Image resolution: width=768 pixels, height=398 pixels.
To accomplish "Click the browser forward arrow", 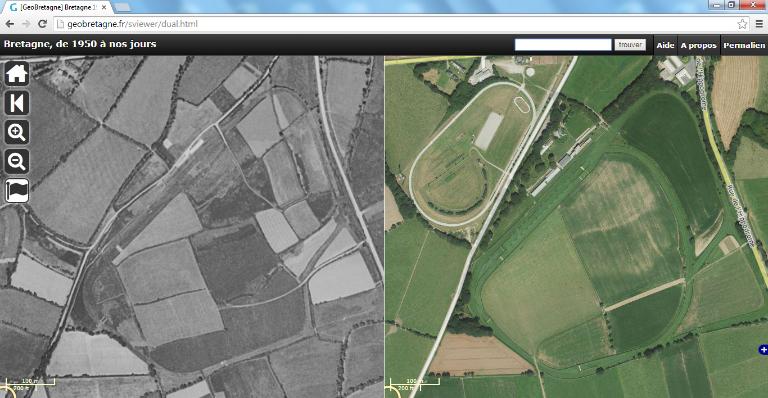I will (x=26, y=24).
